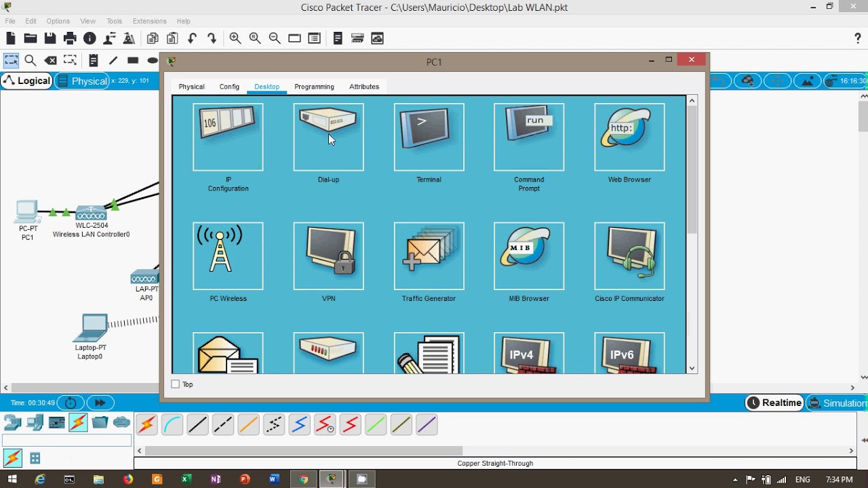
Task: Choose the Automatic connection type lightning icon
Action: (146, 425)
